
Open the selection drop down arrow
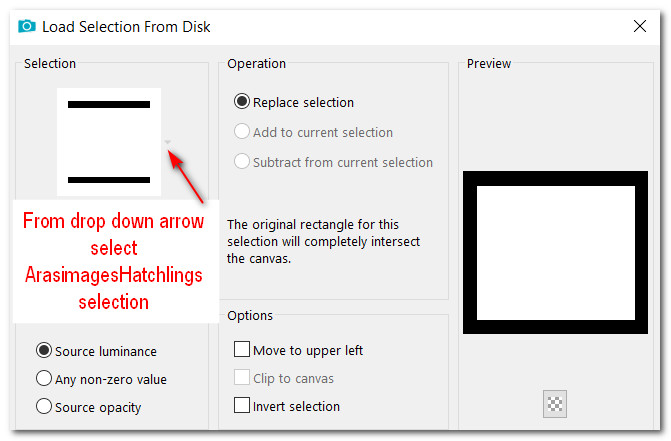pyautogui.click(x=168, y=142)
